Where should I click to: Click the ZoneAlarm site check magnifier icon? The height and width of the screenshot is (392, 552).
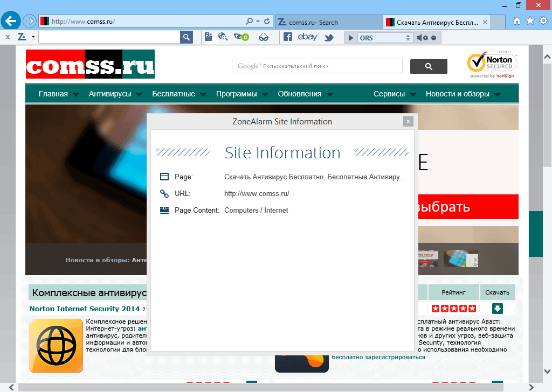[223, 37]
